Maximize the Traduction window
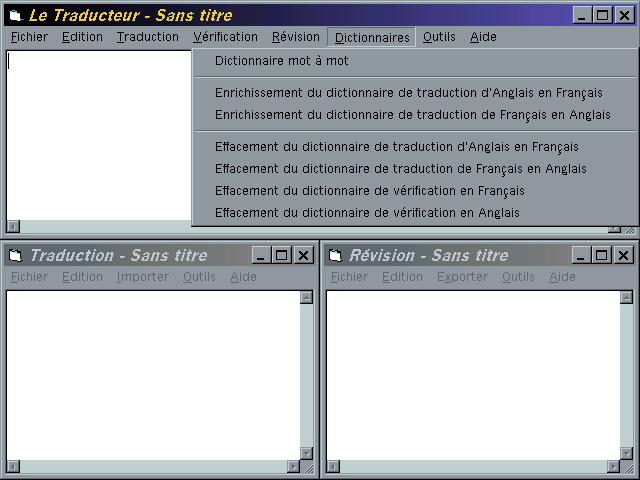 [x=282, y=256]
